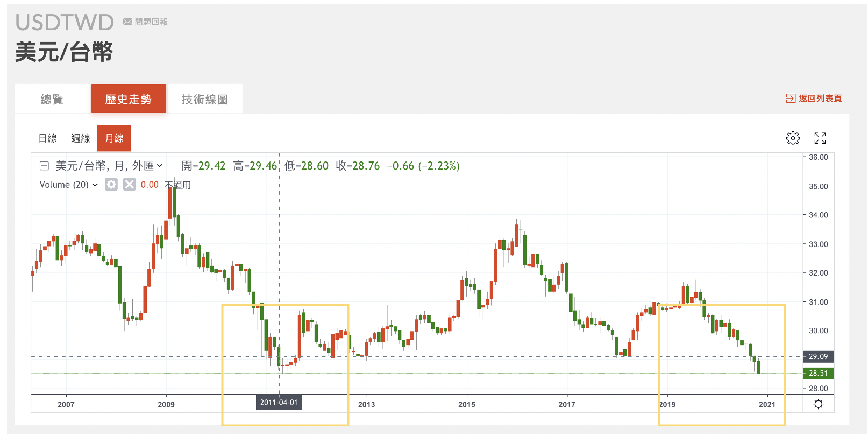Click 問題回報 link text
The width and height of the screenshot is (868, 436).
click(x=151, y=22)
